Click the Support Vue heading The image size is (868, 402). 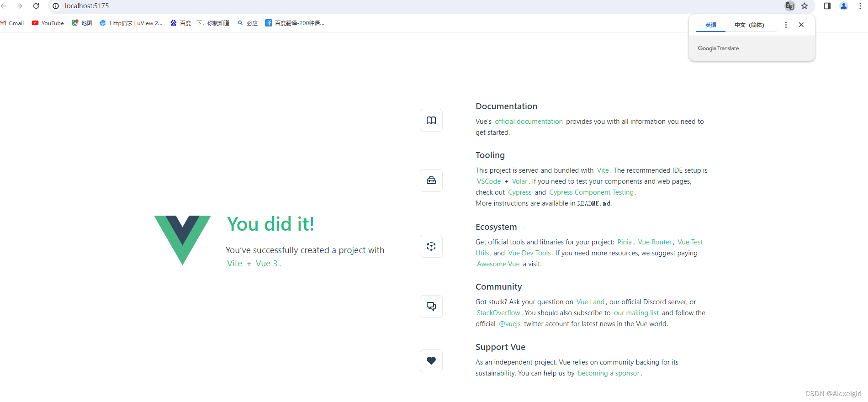coord(500,347)
